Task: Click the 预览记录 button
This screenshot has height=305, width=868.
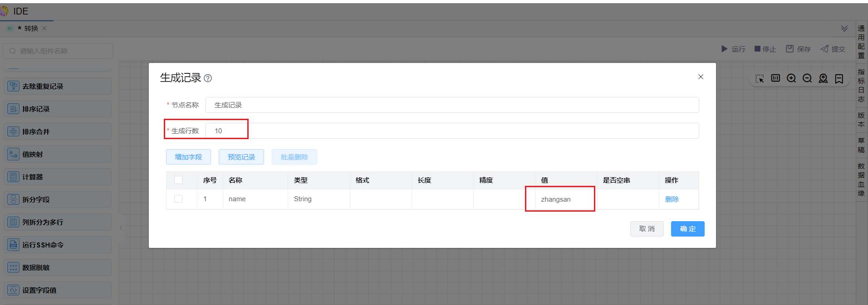Action: click(241, 157)
